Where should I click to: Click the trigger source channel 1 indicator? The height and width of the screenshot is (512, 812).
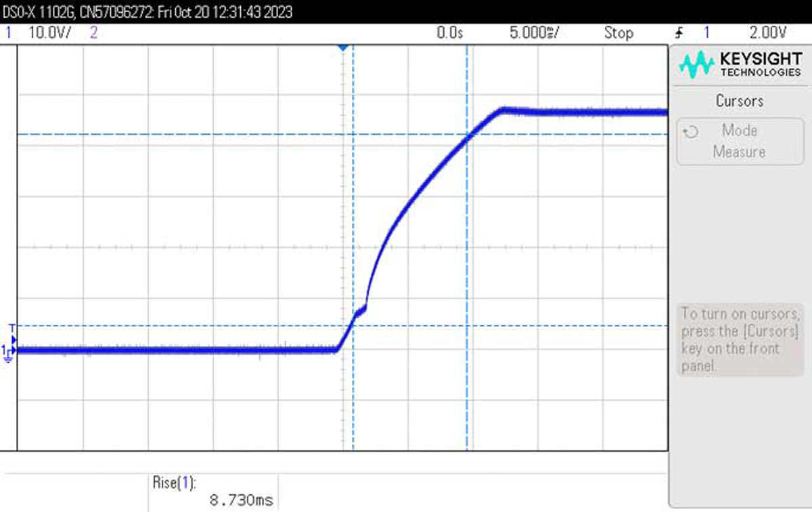coord(707,33)
